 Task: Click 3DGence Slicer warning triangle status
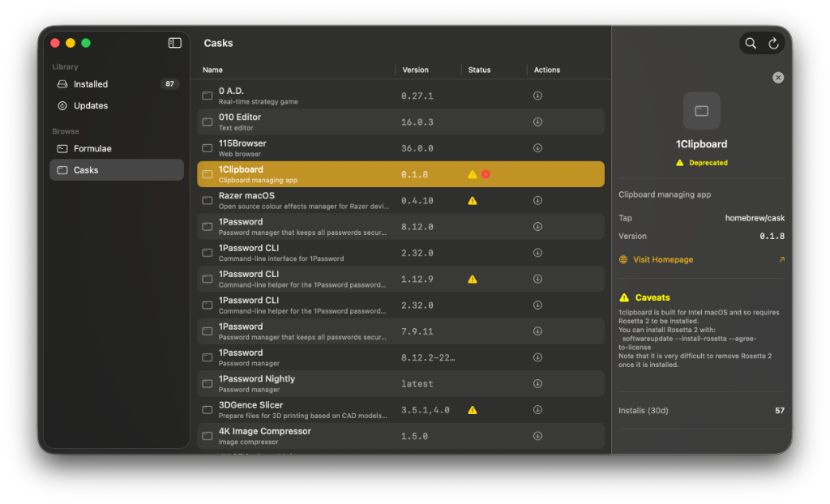point(473,410)
